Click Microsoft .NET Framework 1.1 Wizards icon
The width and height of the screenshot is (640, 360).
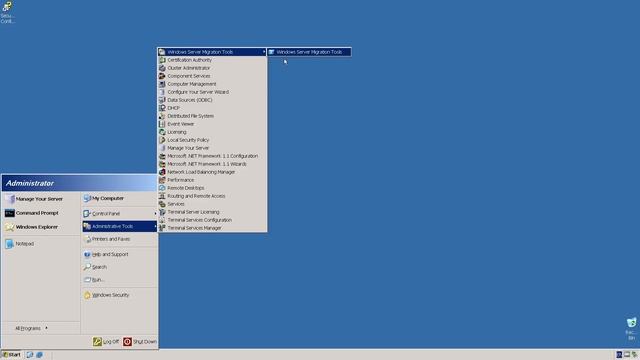click(x=162, y=164)
